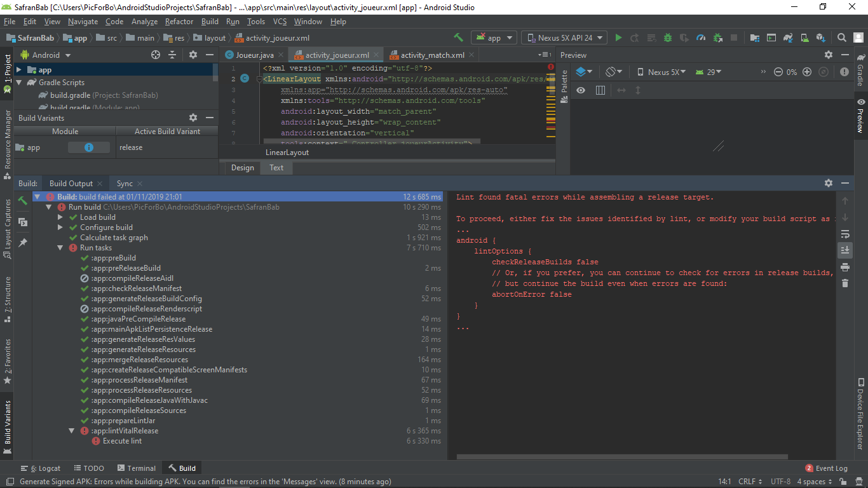The width and height of the screenshot is (868, 488).
Task: Open API 29 version dropdown in Preview
Action: (709, 72)
